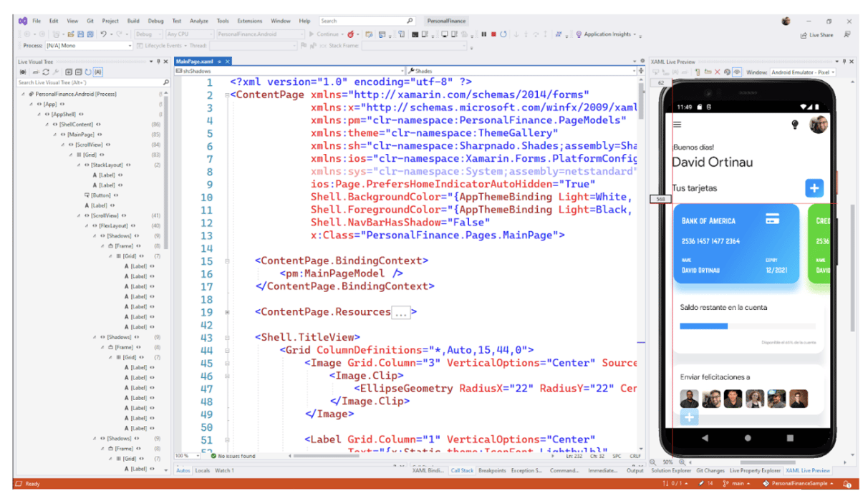The height and width of the screenshot is (496, 868).
Task: Click the Refresh icon in Live Visual Tree
Action: click(46, 71)
